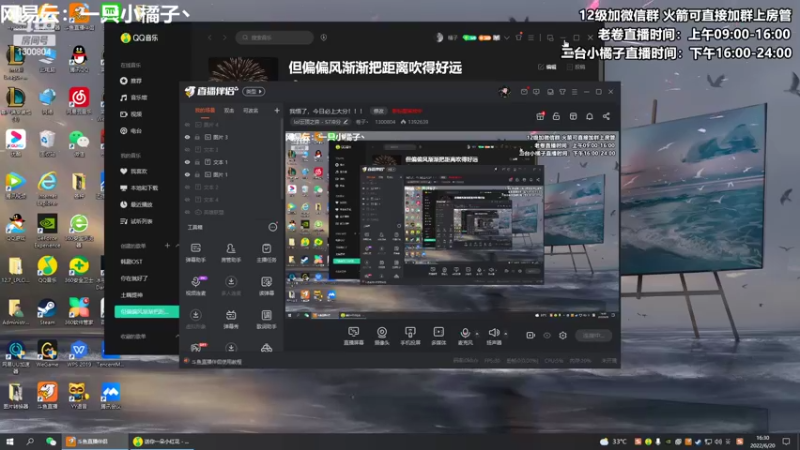Click the bell notification icon above the preview
Screen dimensions: 800x450
point(589,116)
